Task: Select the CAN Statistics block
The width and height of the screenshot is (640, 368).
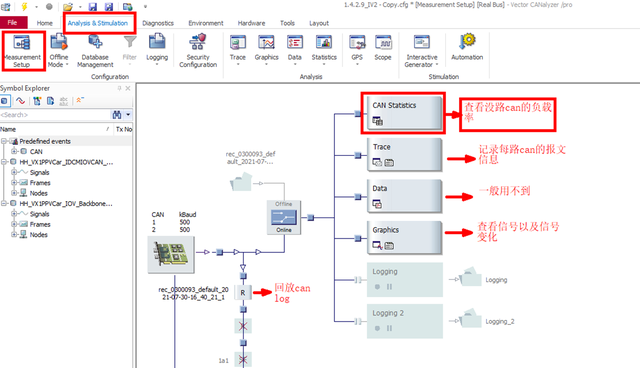Action: click(x=404, y=113)
